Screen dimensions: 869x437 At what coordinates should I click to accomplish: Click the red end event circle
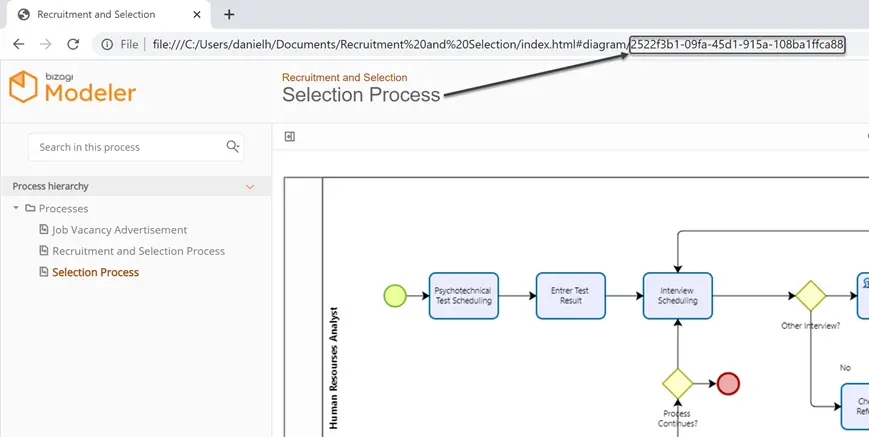[728, 384]
